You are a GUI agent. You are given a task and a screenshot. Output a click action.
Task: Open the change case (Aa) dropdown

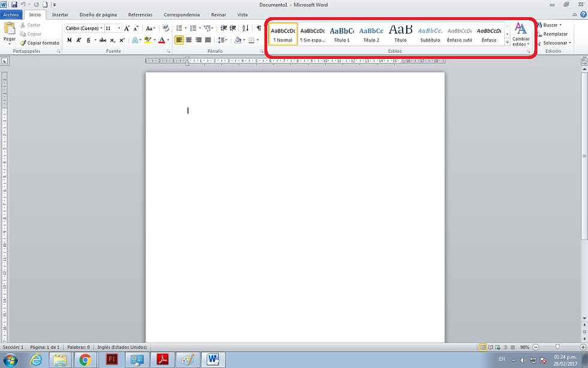pyautogui.click(x=151, y=28)
